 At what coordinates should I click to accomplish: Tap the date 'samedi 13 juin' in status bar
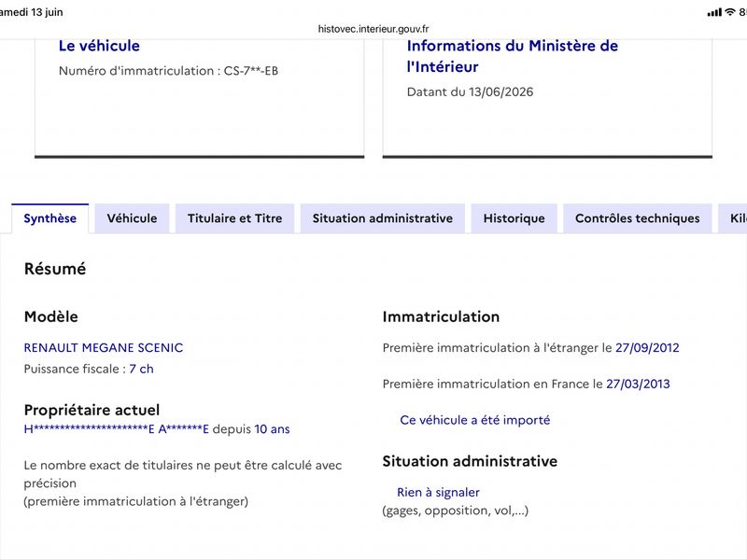pyautogui.click(x=32, y=12)
